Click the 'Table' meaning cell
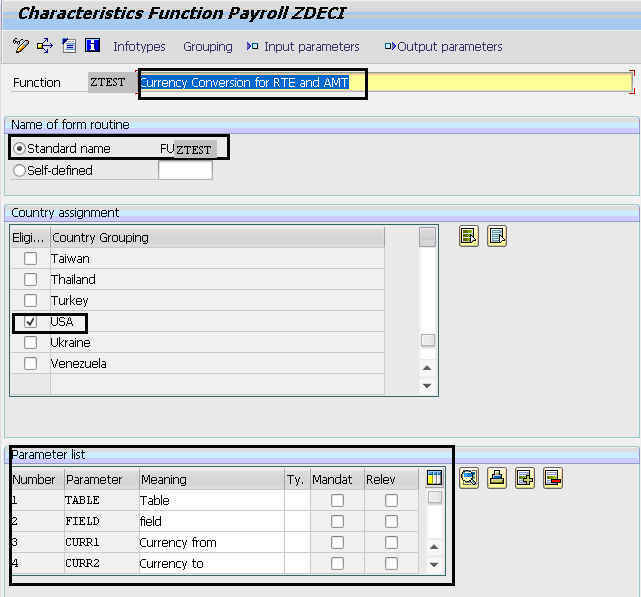641x597 pixels. [x=212, y=500]
